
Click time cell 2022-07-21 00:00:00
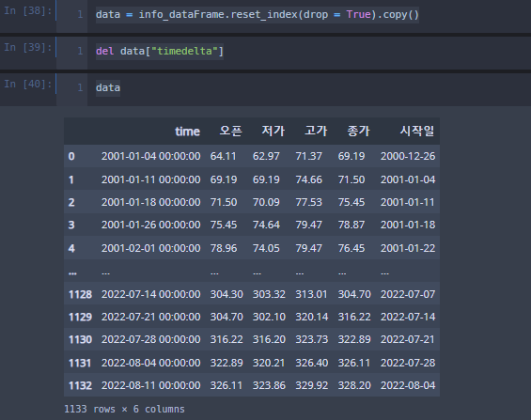coord(150,318)
